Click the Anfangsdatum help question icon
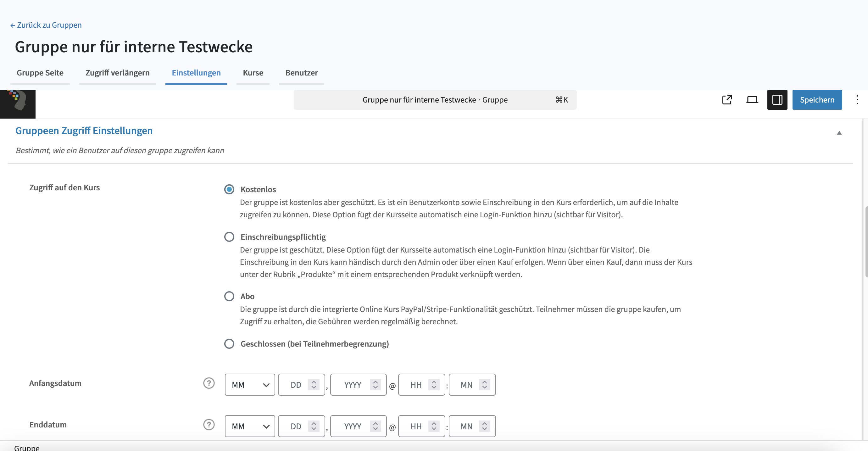The width and height of the screenshot is (868, 451). (x=209, y=383)
